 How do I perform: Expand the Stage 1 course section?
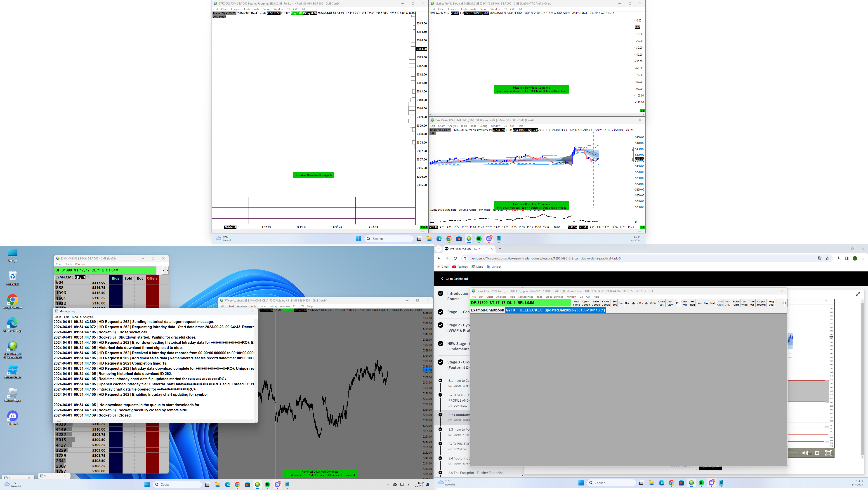[453, 312]
